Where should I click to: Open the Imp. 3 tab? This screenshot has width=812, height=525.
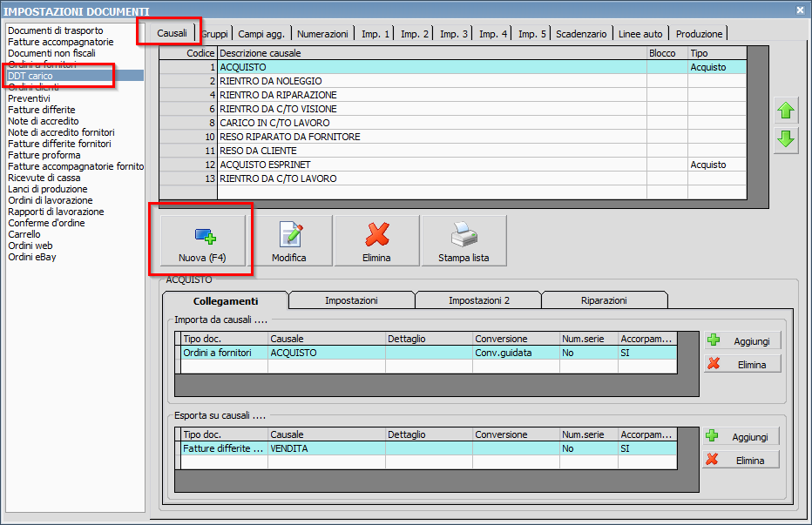click(x=454, y=34)
